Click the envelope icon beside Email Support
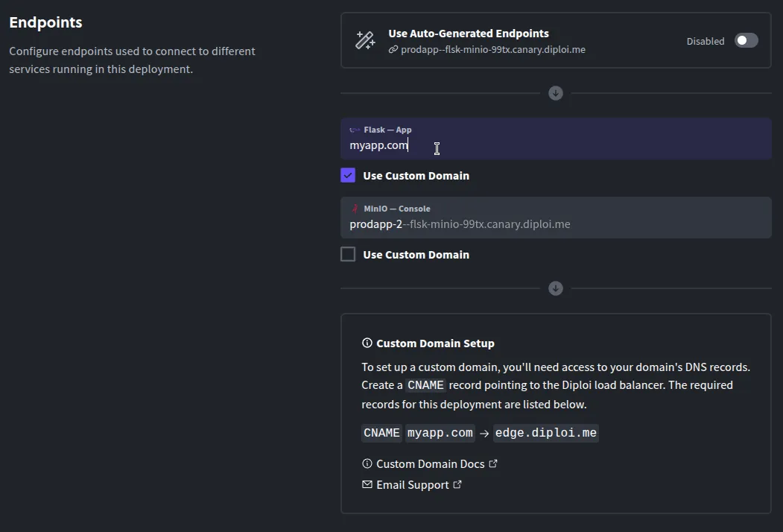The height and width of the screenshot is (532, 783). 367,484
